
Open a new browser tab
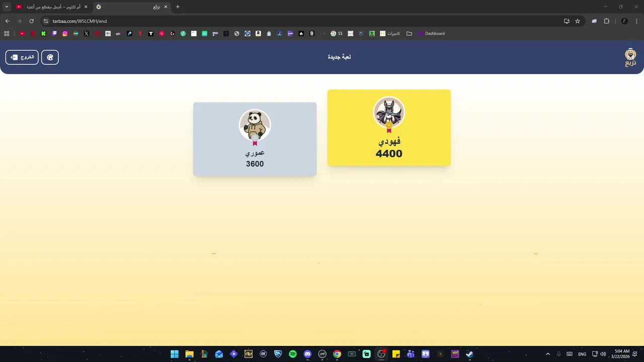pos(178,7)
